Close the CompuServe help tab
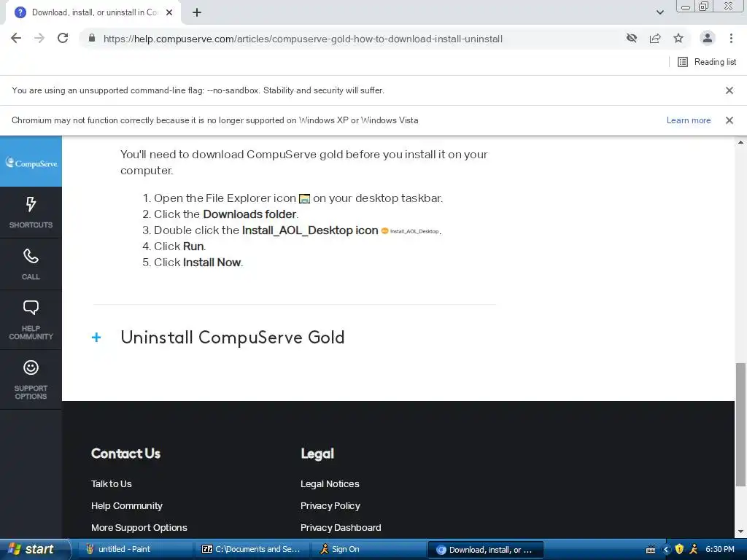 [169, 13]
